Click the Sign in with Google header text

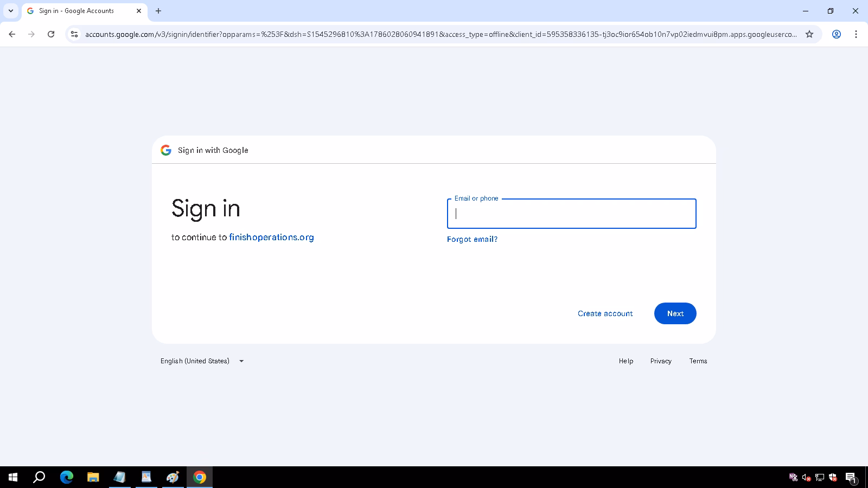[x=213, y=150]
